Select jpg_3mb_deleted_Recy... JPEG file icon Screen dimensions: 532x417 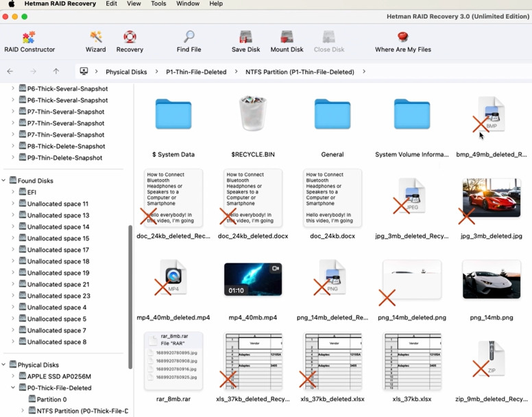(411, 196)
